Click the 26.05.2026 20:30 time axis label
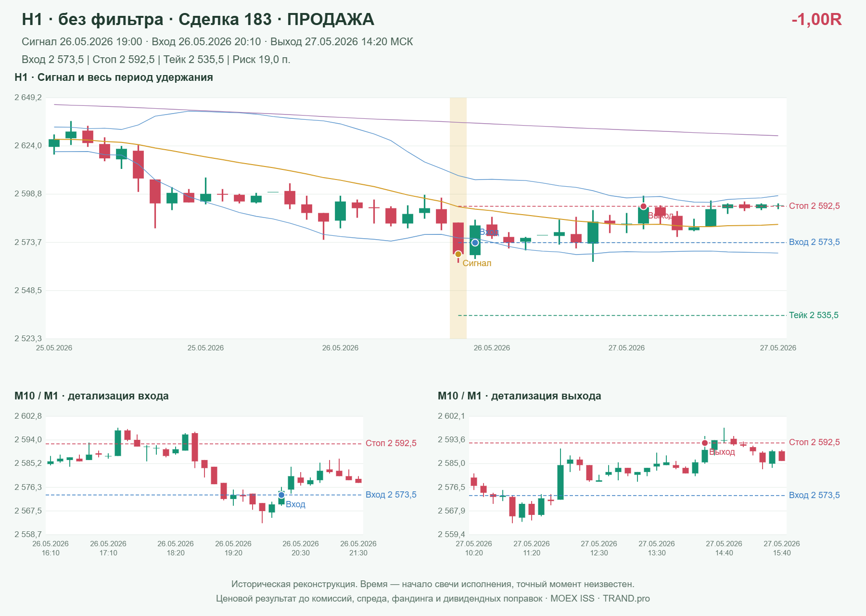866x616 pixels. pyautogui.click(x=301, y=548)
